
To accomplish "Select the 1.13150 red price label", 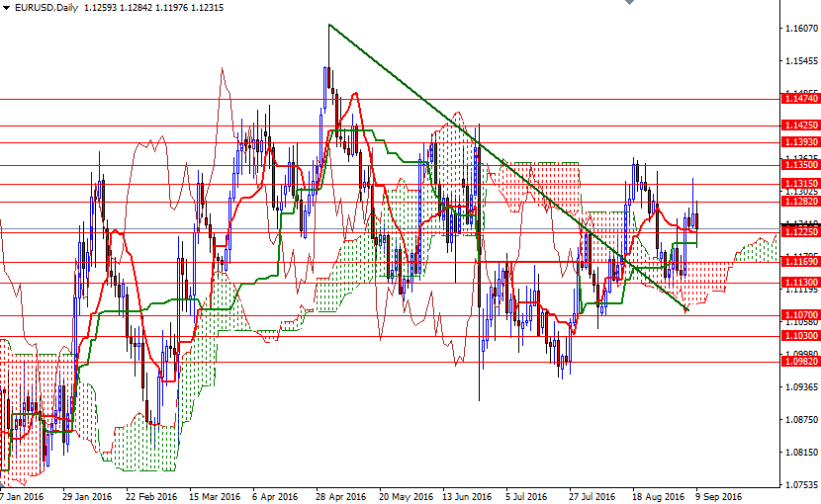I will 799,184.
